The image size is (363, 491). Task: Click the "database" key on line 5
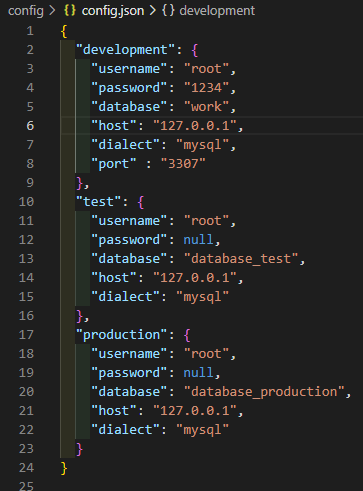[x=129, y=107]
